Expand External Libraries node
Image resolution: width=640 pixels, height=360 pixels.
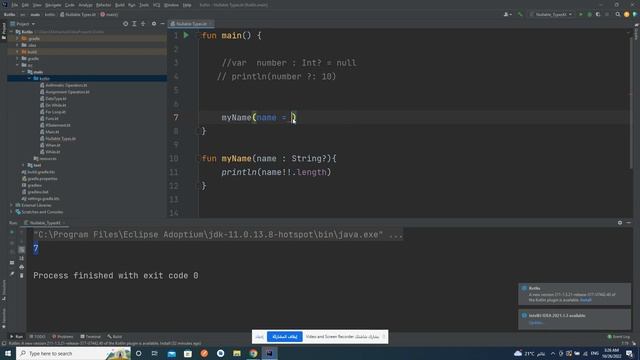click(11, 205)
